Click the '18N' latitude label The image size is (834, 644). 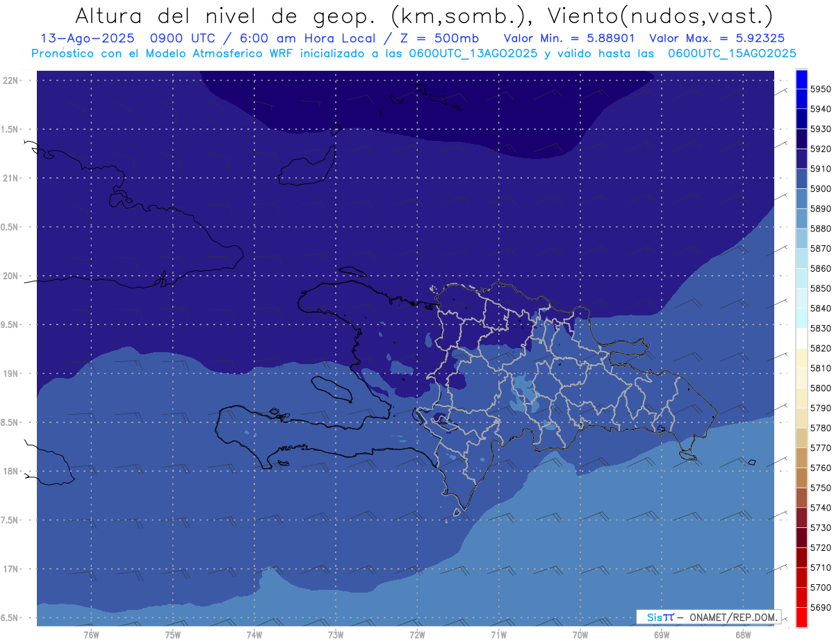pos(11,472)
